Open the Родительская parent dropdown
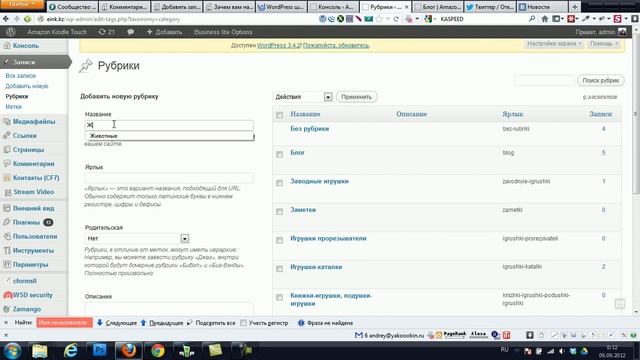640x360 pixels. [x=137, y=238]
